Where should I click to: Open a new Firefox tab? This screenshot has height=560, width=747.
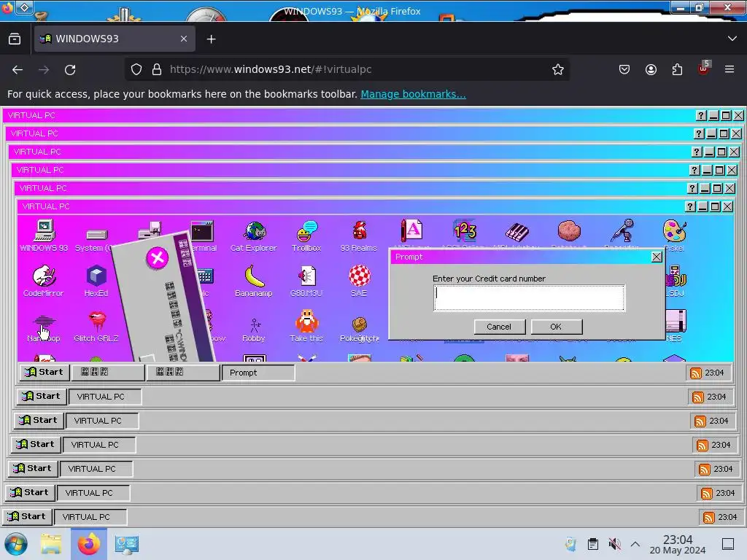coord(211,39)
